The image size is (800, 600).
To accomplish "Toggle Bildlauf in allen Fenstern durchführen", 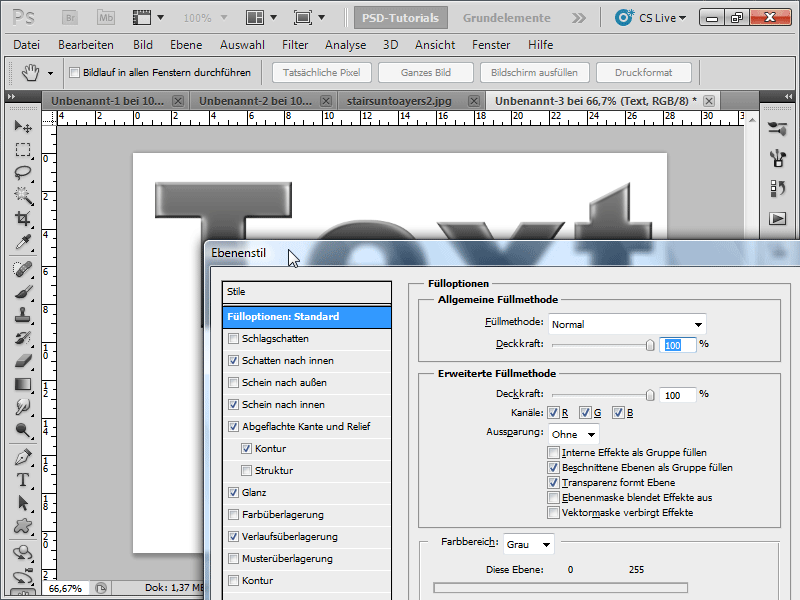I will tap(74, 72).
